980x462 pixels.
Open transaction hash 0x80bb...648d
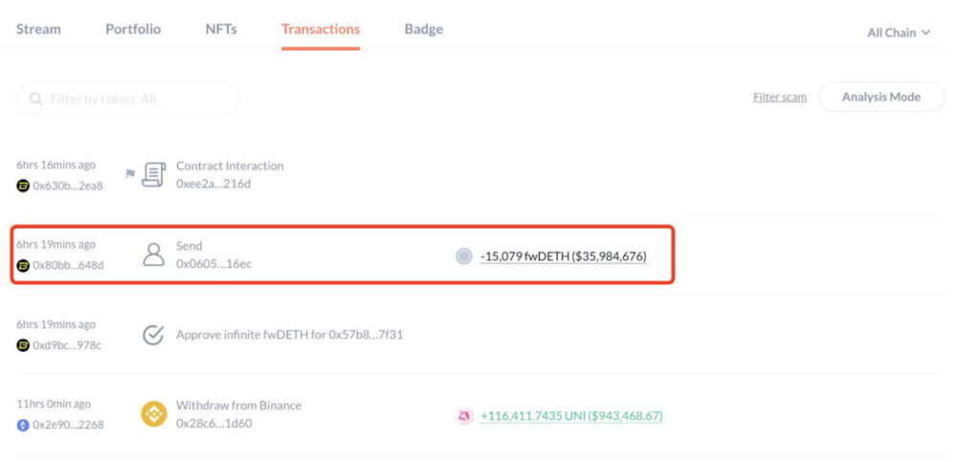click(67, 265)
